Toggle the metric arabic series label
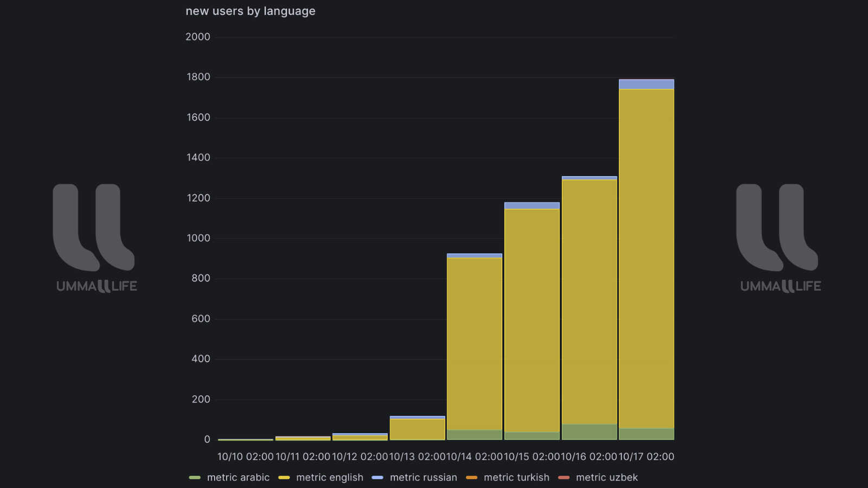868x488 pixels. (x=238, y=478)
